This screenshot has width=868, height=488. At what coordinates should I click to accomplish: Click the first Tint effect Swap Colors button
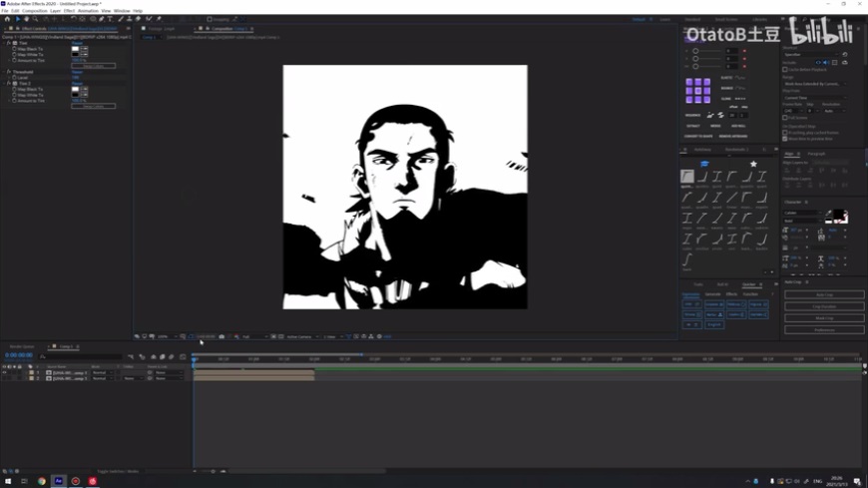pyautogui.click(x=94, y=66)
